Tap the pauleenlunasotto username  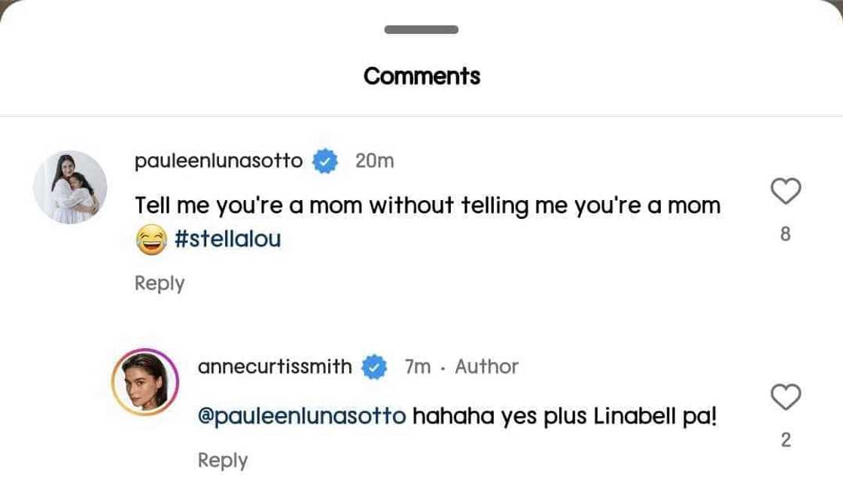tap(218, 161)
